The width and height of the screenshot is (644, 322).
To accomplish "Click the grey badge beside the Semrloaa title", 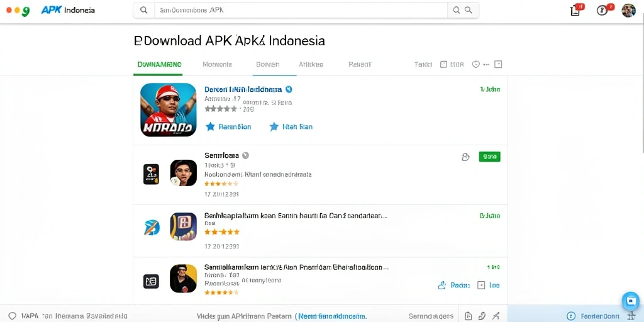I will [x=246, y=155].
